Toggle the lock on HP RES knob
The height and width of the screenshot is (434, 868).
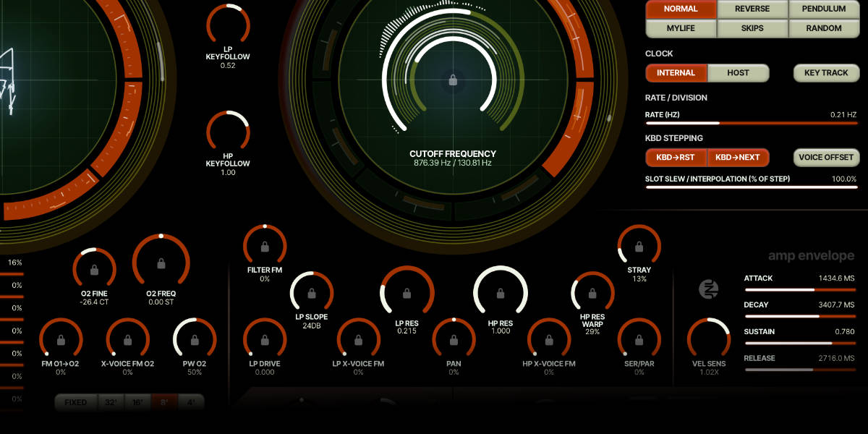501,294
